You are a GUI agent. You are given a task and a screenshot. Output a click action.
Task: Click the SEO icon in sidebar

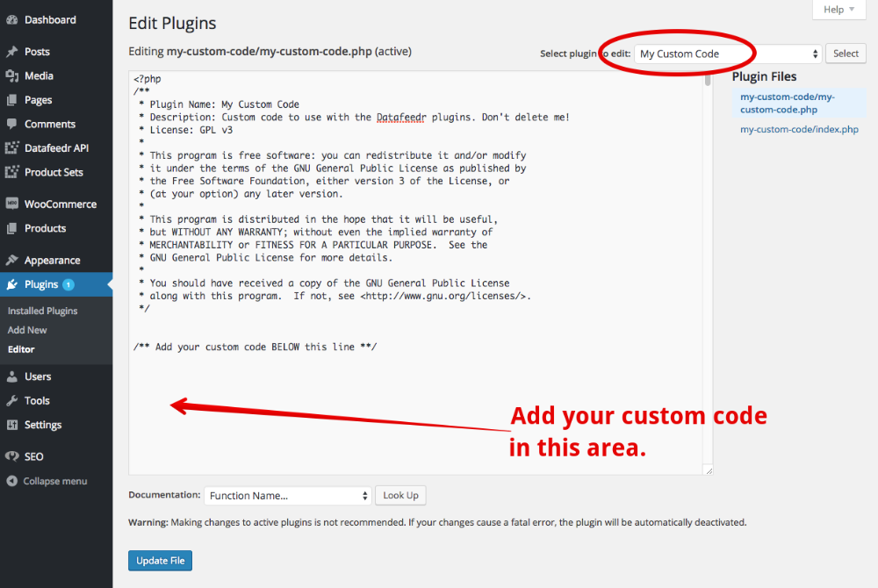coord(11,456)
